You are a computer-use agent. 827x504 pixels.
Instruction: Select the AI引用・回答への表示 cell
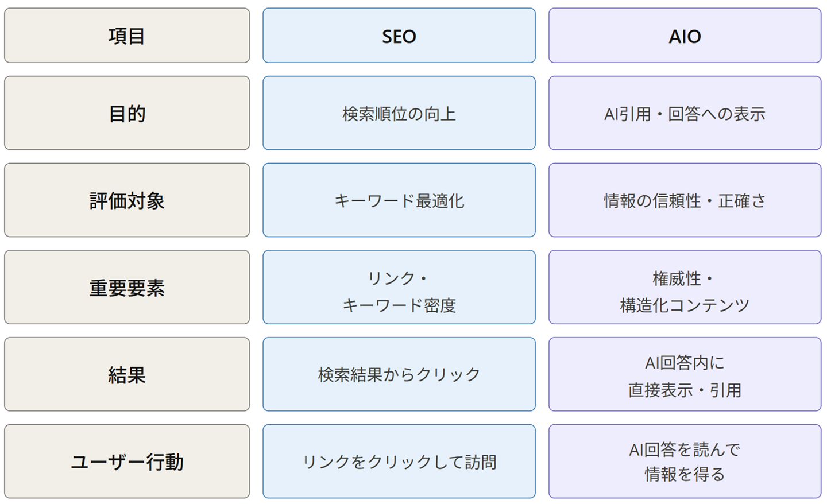click(x=685, y=113)
